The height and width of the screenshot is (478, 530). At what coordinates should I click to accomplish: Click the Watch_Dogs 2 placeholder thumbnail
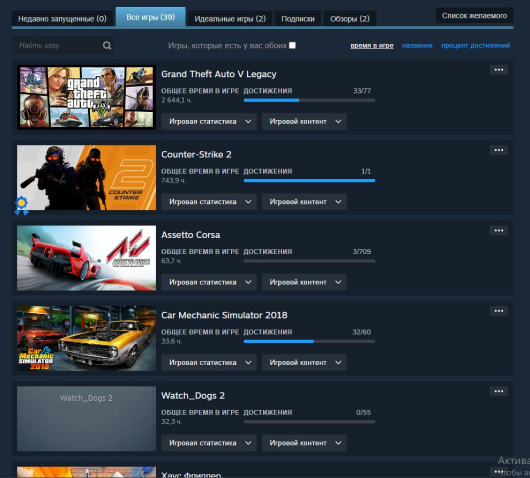pos(87,419)
